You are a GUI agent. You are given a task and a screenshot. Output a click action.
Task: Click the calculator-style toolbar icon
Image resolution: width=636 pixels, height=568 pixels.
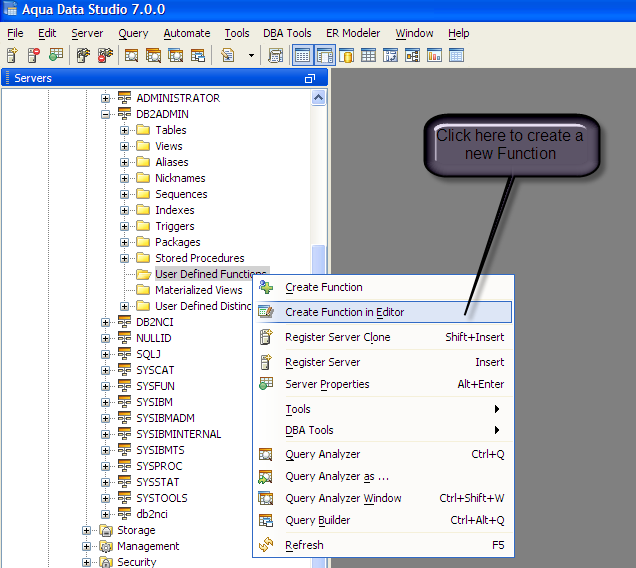(275, 56)
